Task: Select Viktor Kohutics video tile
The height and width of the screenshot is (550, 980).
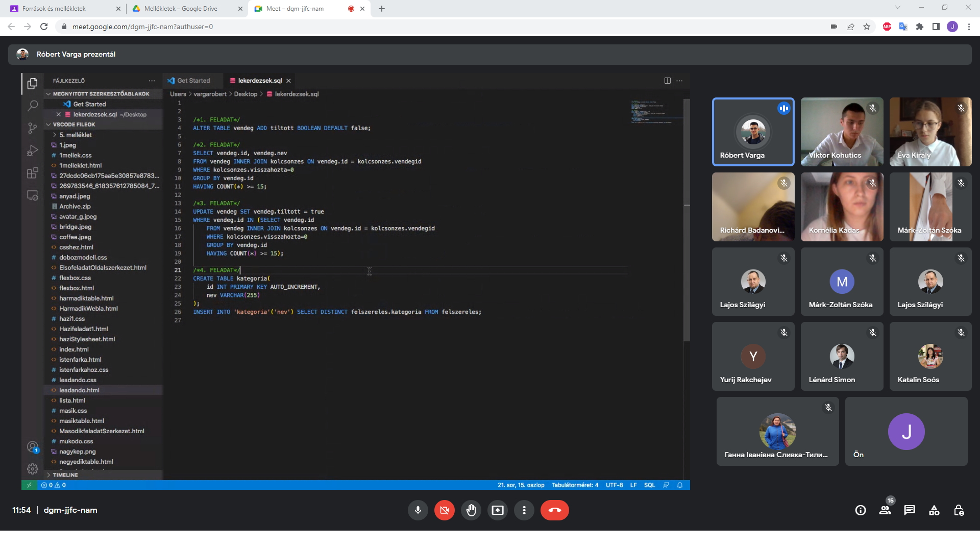Action: [x=842, y=132]
